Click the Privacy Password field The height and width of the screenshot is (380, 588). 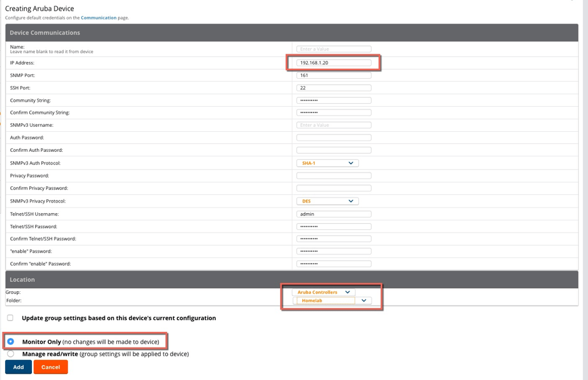tap(333, 176)
